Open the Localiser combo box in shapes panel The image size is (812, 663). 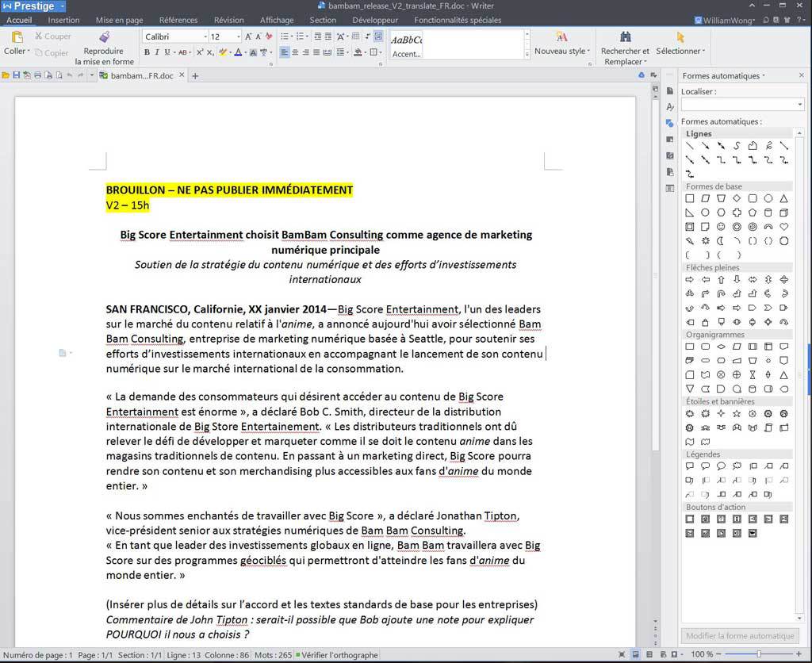pyautogui.click(x=742, y=104)
